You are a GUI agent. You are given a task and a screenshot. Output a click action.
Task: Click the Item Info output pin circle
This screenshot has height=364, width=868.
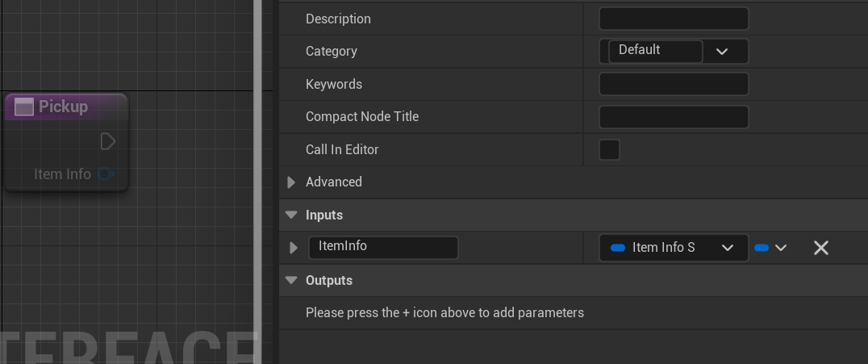click(x=106, y=174)
